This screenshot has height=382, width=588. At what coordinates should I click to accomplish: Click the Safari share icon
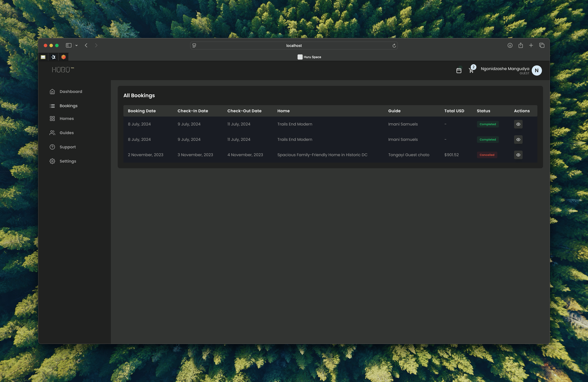521,45
